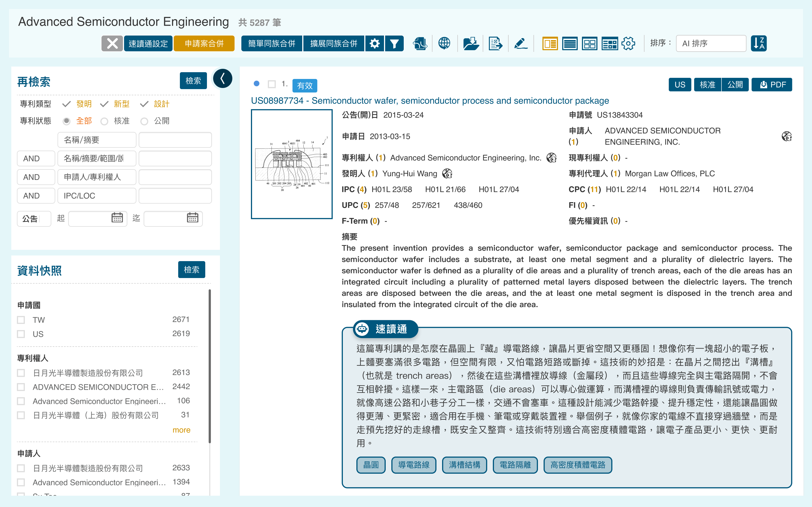Check the TW country checkbox
The height and width of the screenshot is (507, 812).
point(21,320)
